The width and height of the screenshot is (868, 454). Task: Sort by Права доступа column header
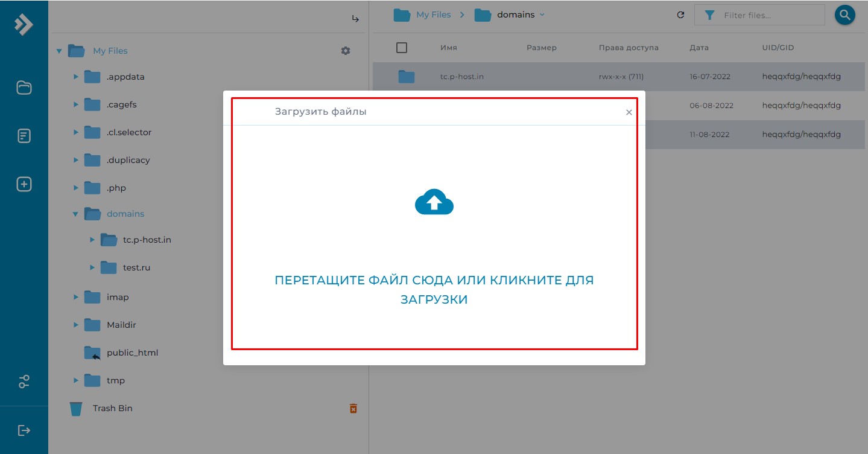point(629,48)
